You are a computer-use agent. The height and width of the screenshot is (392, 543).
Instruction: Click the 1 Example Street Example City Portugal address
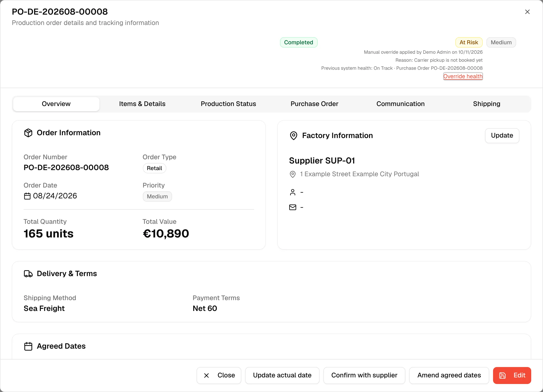pyautogui.click(x=359, y=174)
